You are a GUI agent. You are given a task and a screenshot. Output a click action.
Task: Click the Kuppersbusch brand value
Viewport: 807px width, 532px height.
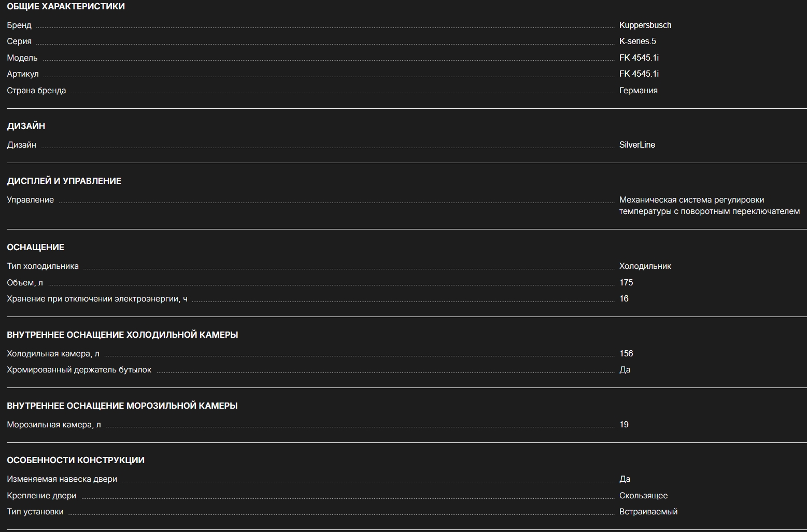coord(645,25)
